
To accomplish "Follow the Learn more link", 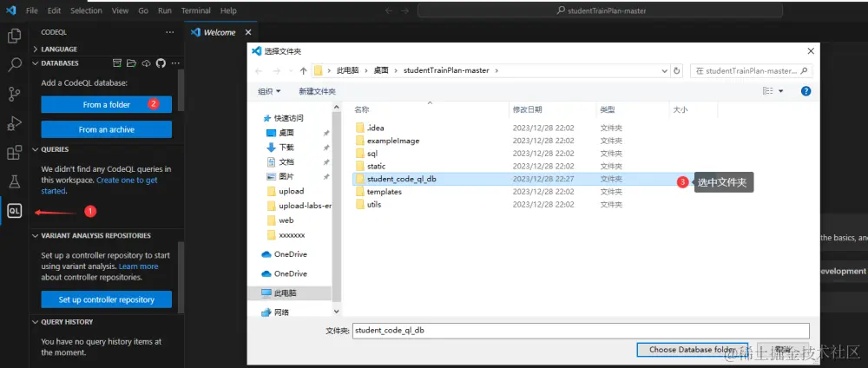I will (x=138, y=266).
